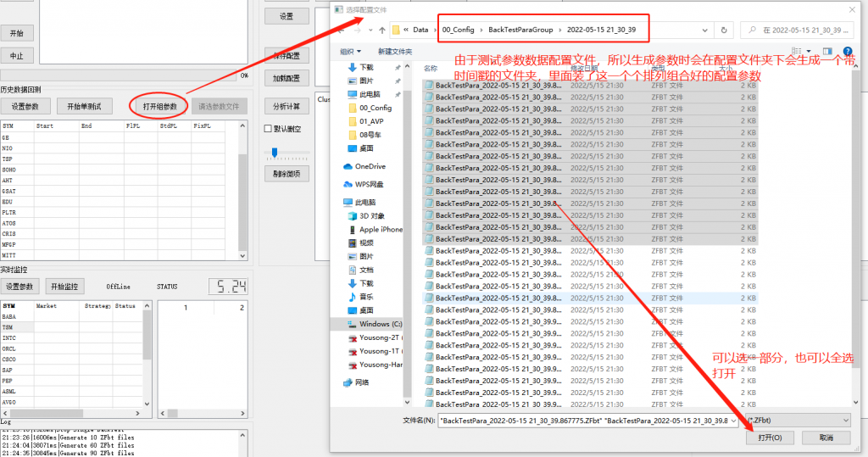
Task: Cancel the dialog with 取消
Action: [x=826, y=437]
